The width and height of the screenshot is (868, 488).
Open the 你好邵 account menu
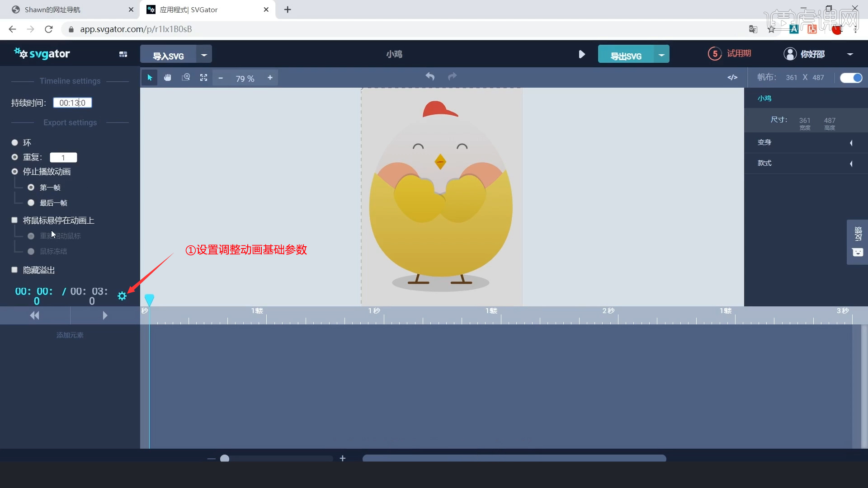coord(812,54)
